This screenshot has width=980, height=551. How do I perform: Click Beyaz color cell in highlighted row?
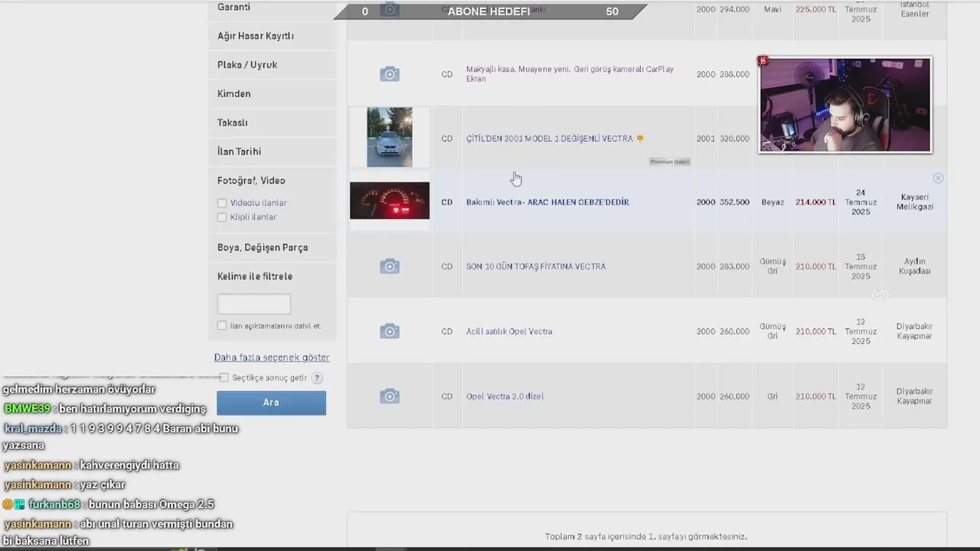point(773,202)
